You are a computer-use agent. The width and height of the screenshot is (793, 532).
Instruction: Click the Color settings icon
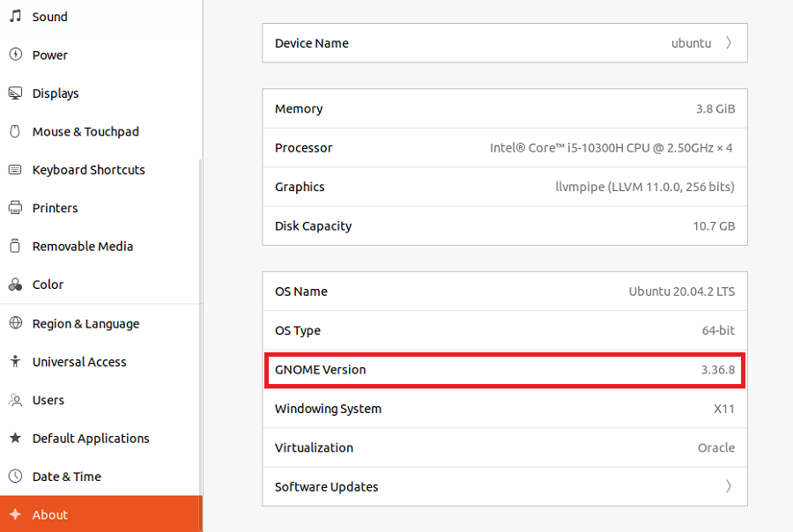coord(15,284)
